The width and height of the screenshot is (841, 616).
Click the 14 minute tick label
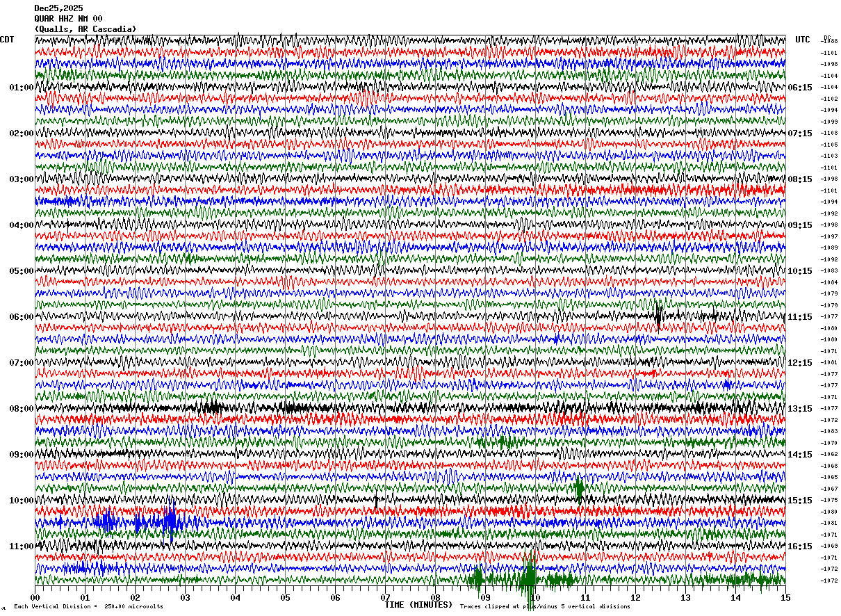[735, 597]
